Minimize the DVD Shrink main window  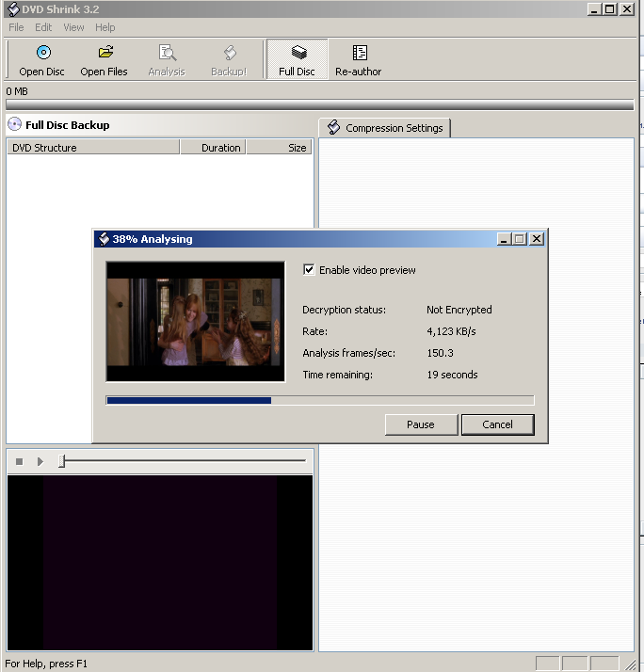tap(594, 9)
